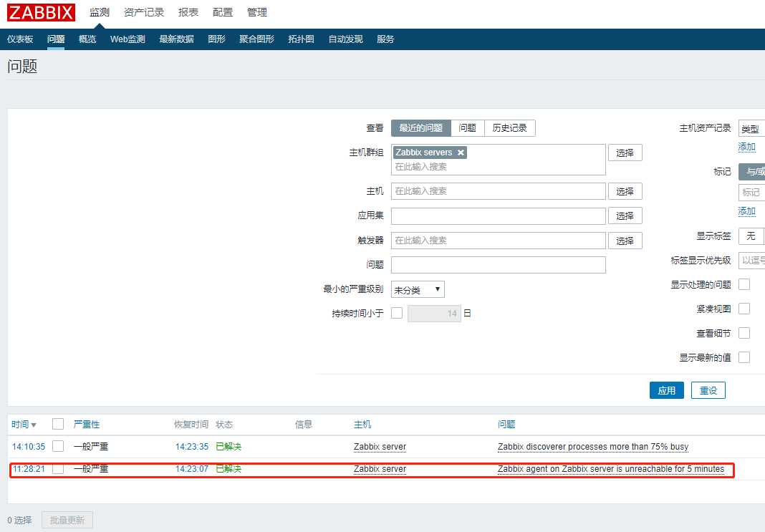Remove the Zabbix servers host group tag
Viewport: 765px width, 532px height.
tap(461, 153)
